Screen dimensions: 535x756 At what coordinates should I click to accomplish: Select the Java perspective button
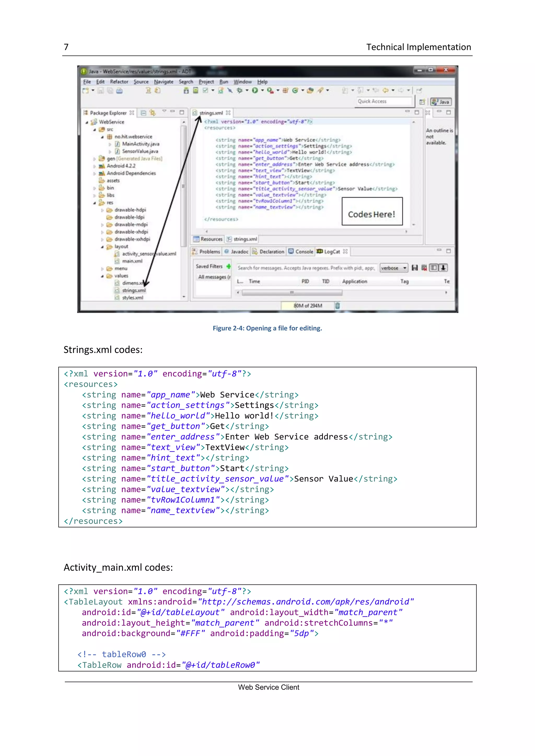pyautogui.click(x=441, y=102)
